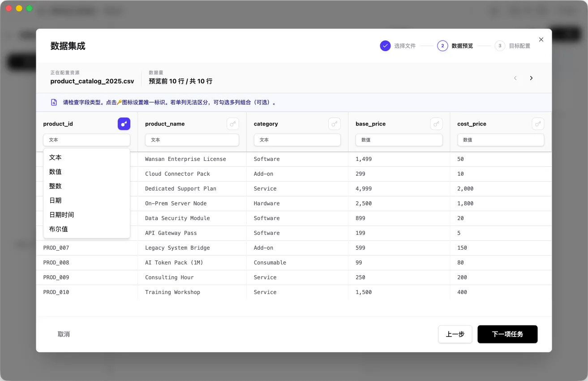Click the info document icon in hint banner

(x=54, y=102)
